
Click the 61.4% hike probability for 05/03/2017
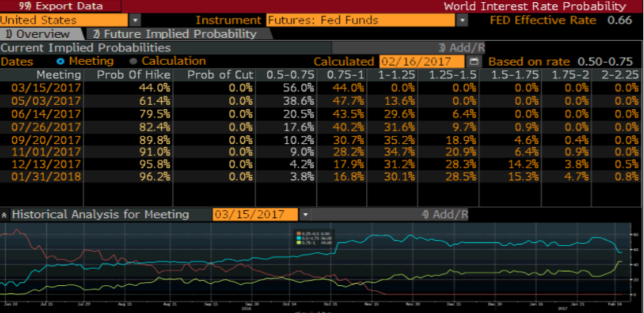pyautogui.click(x=155, y=101)
